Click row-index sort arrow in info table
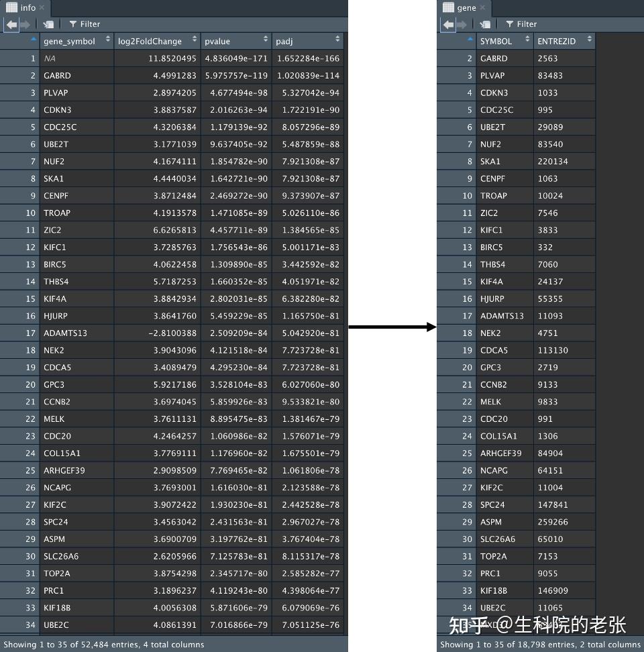 pyautogui.click(x=34, y=40)
